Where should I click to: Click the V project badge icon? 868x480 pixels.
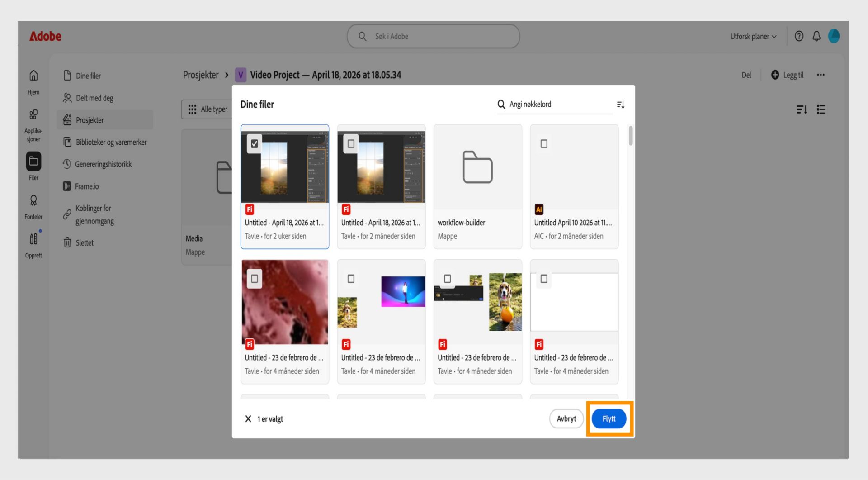(241, 75)
